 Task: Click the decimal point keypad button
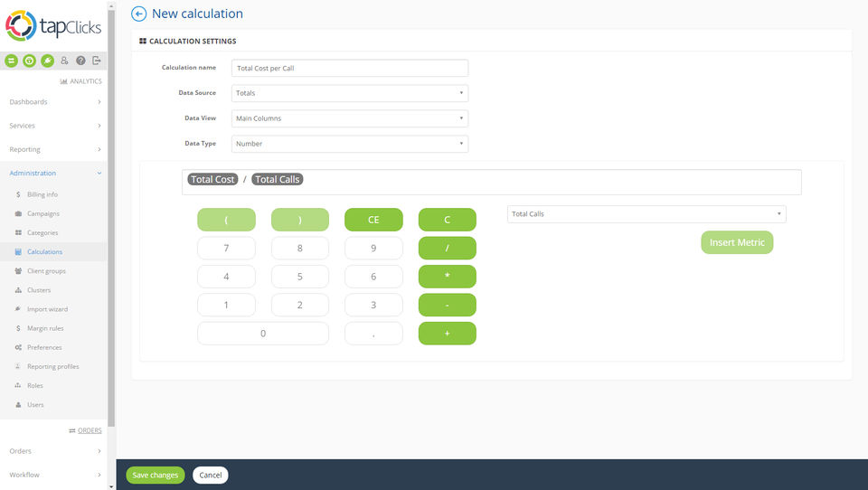tap(373, 334)
